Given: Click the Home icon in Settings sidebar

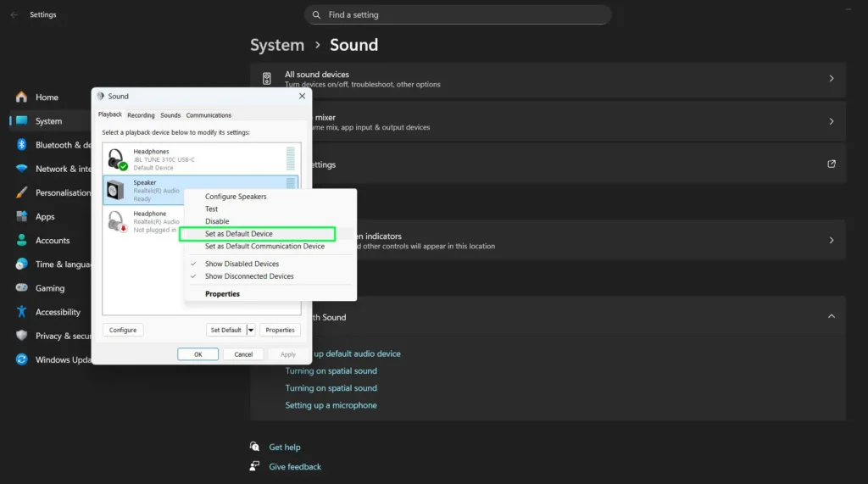Looking at the screenshot, I should click(21, 97).
